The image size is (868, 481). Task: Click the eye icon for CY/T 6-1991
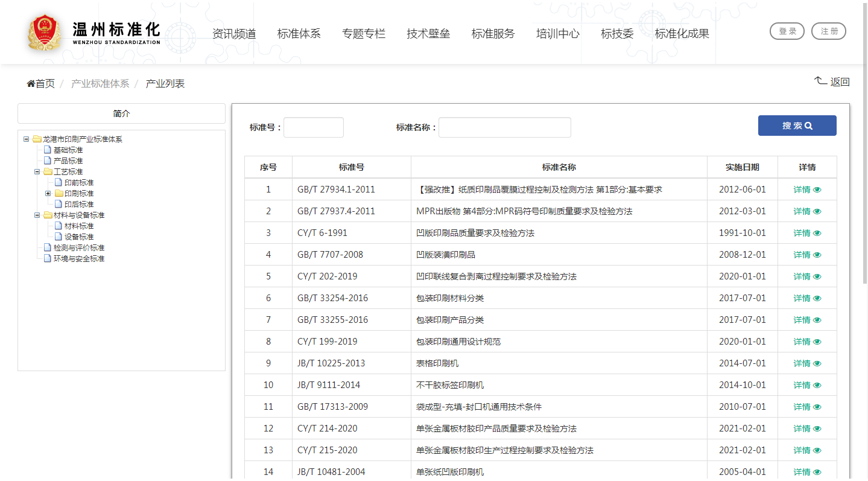click(x=817, y=233)
